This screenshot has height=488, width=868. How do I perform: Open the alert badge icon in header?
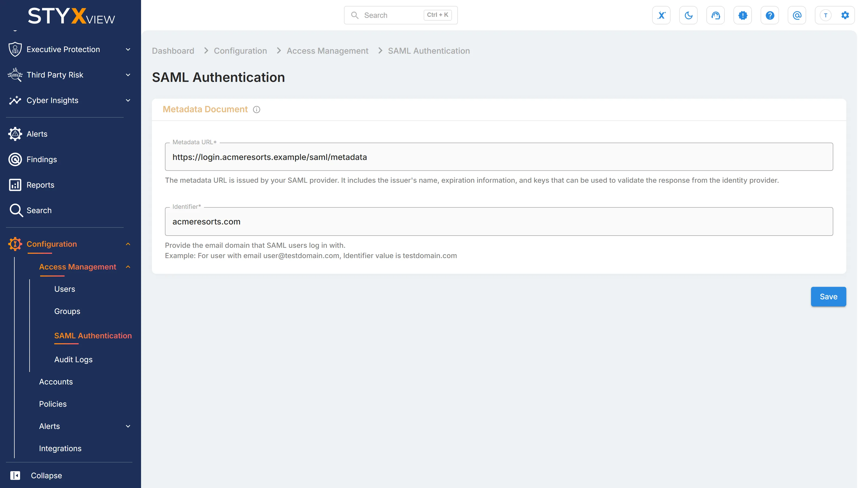(743, 15)
